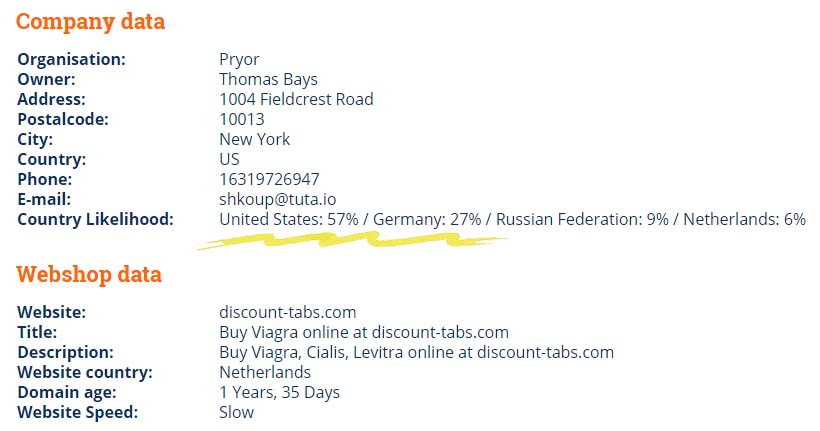Click Russian Federation: 9% text
This screenshot has width=820, height=431.
[x=583, y=219]
